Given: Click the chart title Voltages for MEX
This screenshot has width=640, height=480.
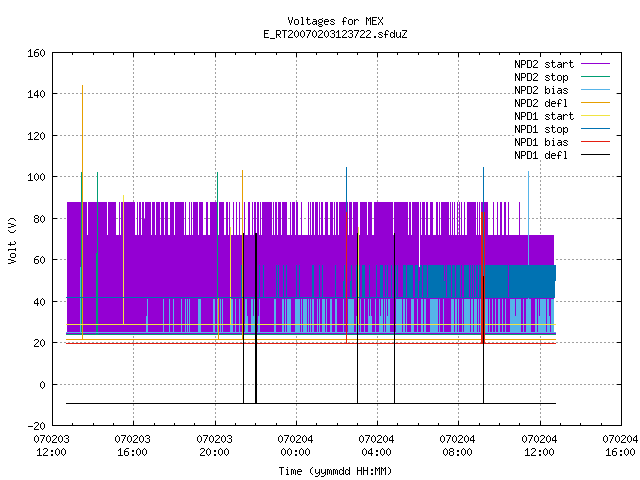Looking at the screenshot, I should pyautogui.click(x=335, y=21).
